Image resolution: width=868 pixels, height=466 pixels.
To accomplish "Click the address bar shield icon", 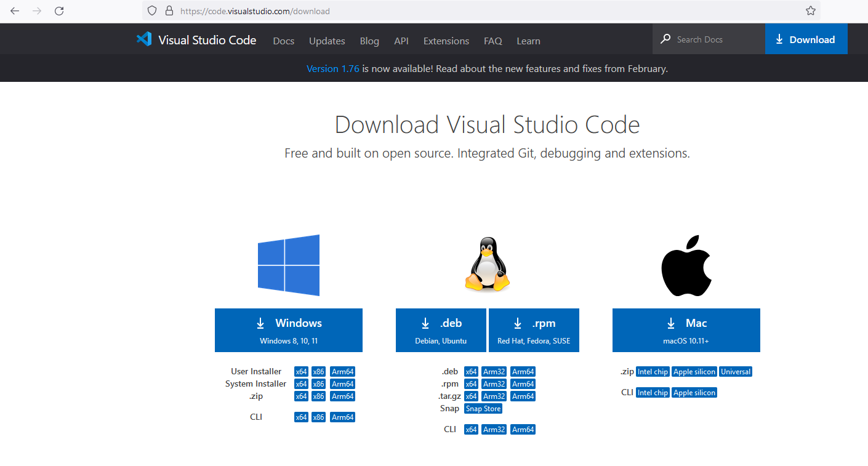I will (152, 10).
